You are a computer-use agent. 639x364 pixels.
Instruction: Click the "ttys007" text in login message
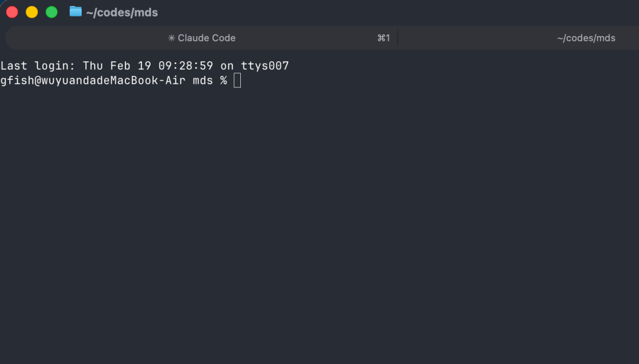click(x=265, y=66)
